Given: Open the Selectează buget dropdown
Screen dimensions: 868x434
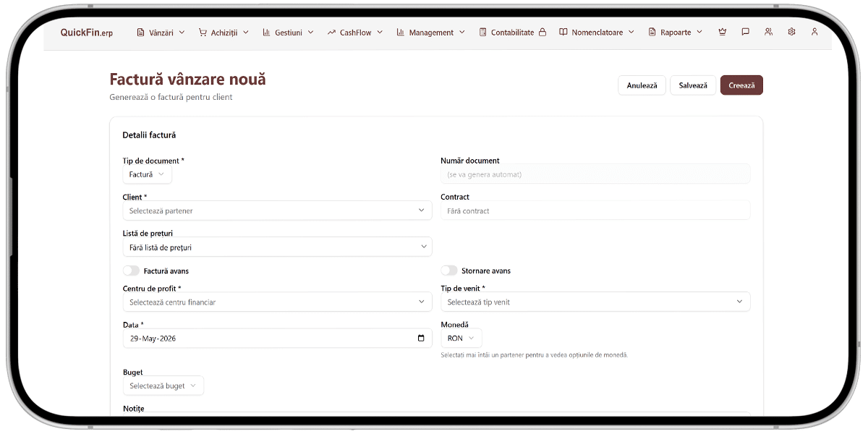Looking at the screenshot, I should [163, 386].
